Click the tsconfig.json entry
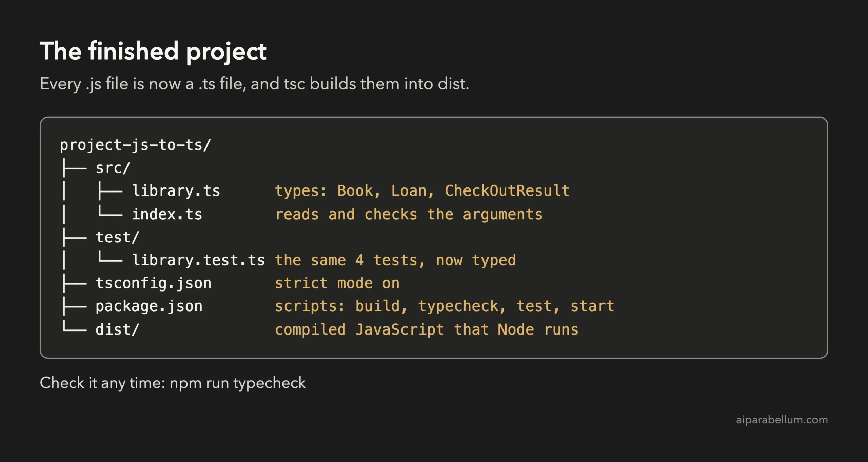Screen dimensions: 868x462 [x=153, y=283]
